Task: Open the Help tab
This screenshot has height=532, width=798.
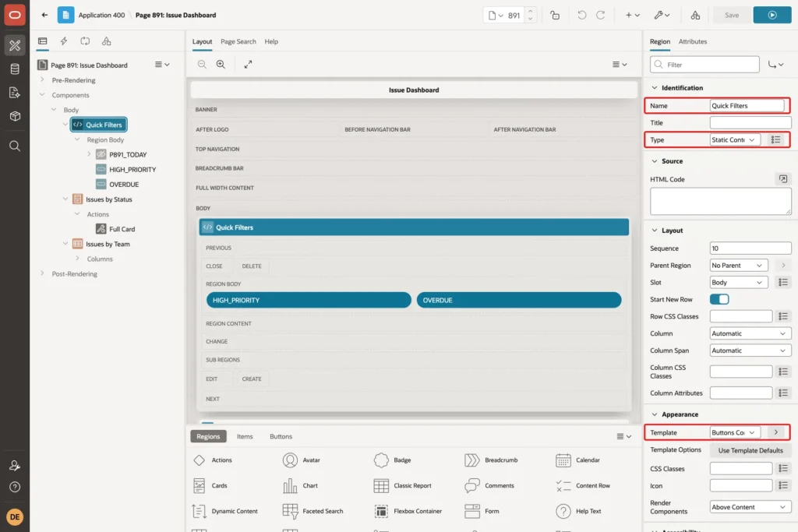Action: click(x=271, y=42)
